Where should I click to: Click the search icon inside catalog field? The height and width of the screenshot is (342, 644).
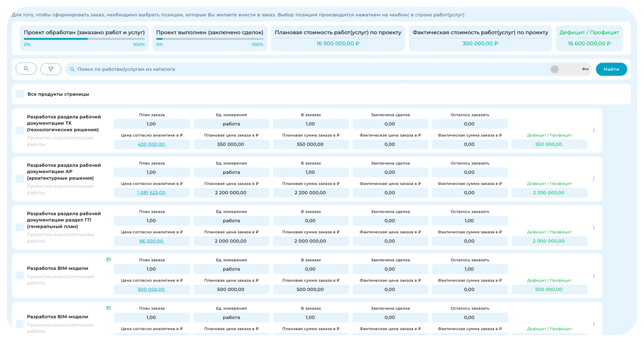(72, 69)
